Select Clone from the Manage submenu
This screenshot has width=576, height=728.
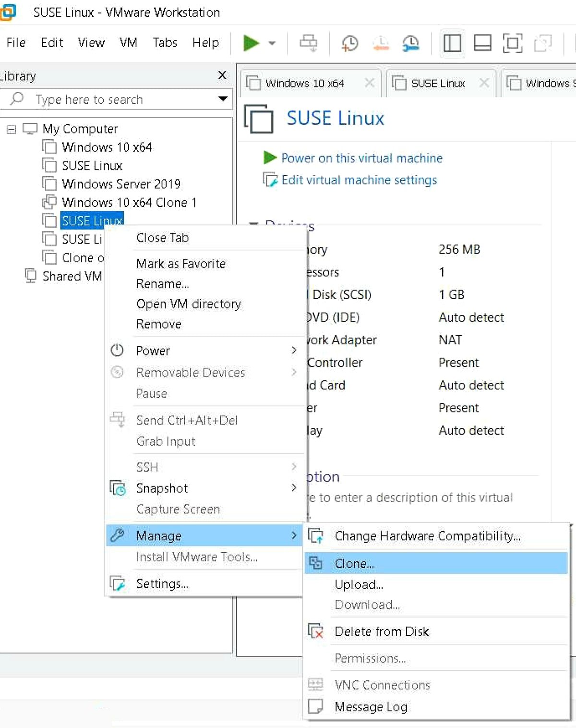click(355, 563)
